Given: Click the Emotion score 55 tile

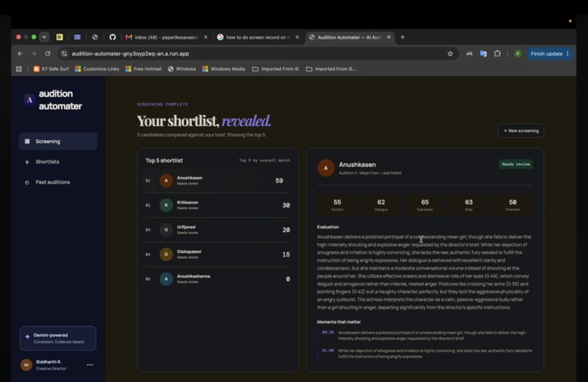Looking at the screenshot, I should tap(337, 205).
